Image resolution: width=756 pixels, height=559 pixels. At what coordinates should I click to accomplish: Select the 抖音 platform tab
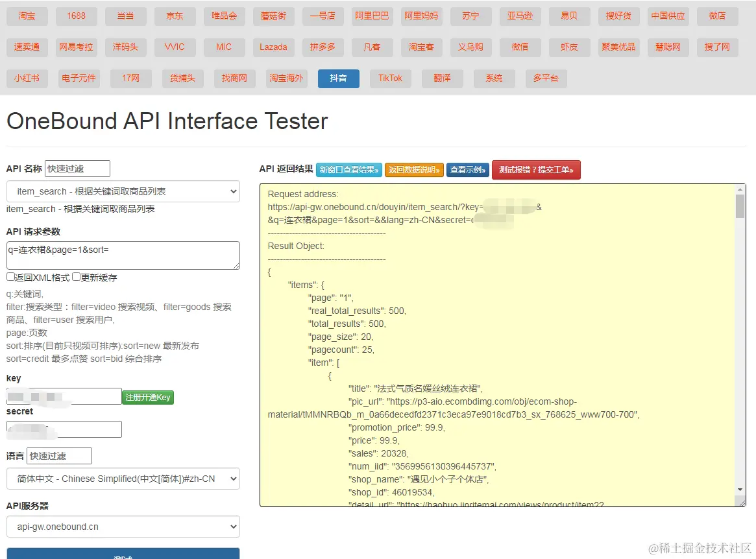tap(338, 78)
